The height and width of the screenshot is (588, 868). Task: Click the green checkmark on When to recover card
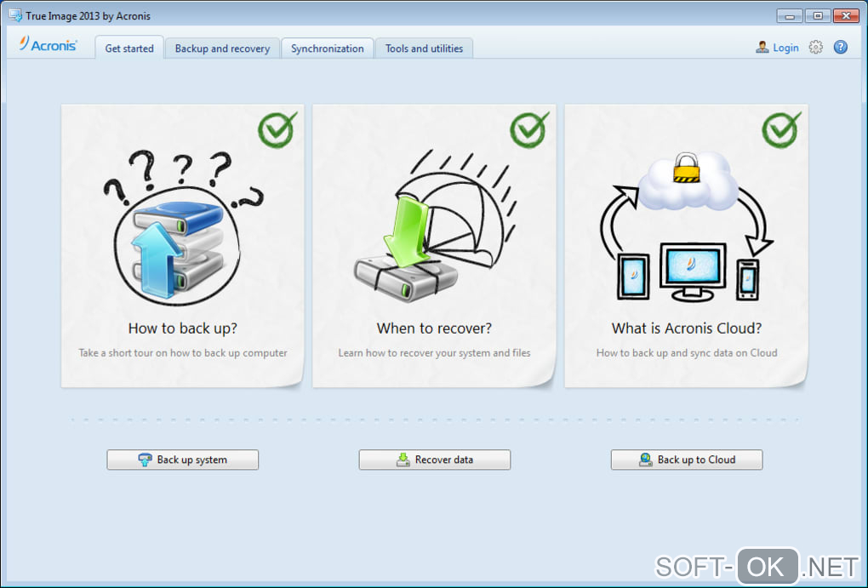pos(529,129)
